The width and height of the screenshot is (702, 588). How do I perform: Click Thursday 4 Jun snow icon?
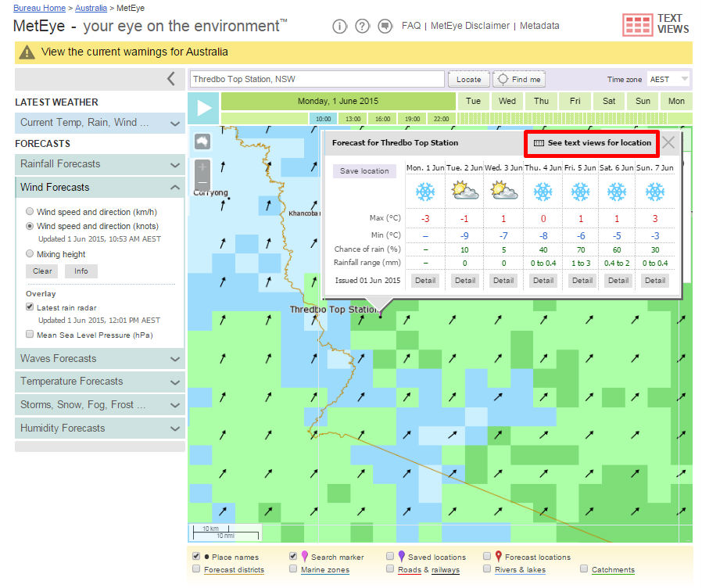543,192
